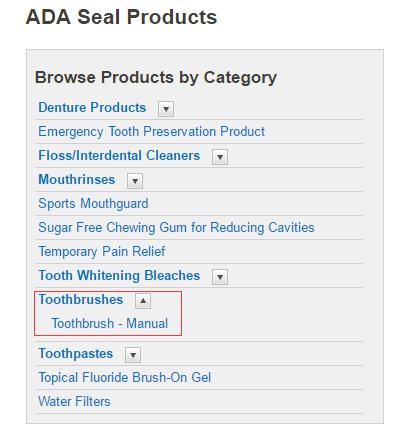Expand the Floss/Interdental Cleaners arrow
Image resolution: width=407 pixels, height=433 pixels.
[x=220, y=157]
